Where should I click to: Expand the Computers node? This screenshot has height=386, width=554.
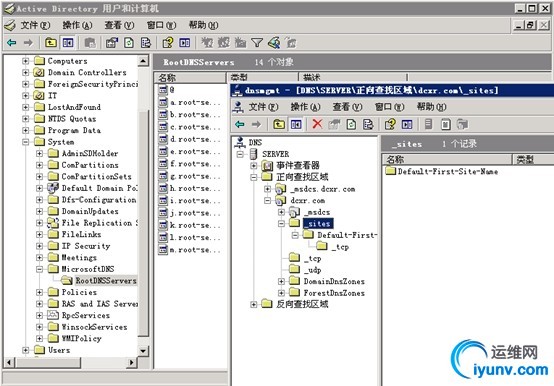tap(25, 61)
